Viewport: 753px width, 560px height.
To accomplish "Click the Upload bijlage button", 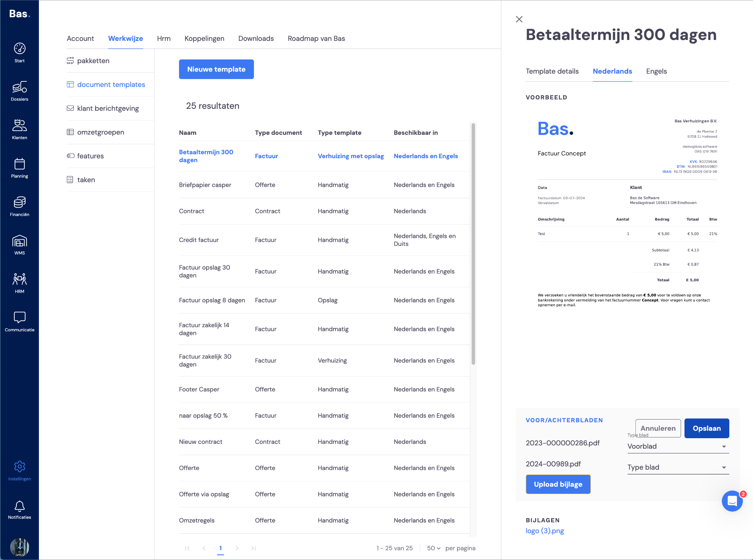I will pos(558,484).
